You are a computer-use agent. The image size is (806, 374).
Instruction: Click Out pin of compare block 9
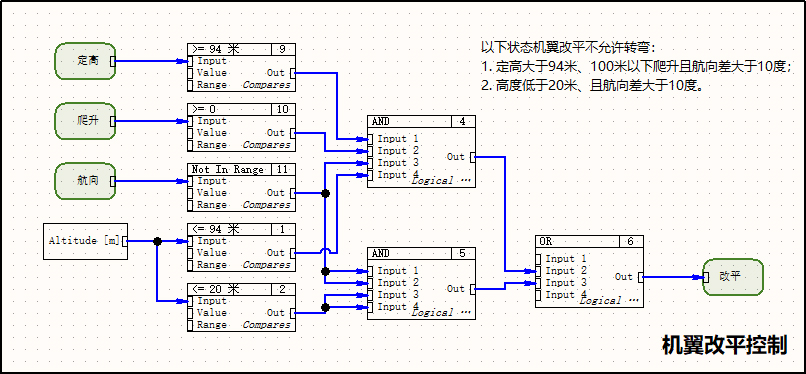(x=293, y=73)
